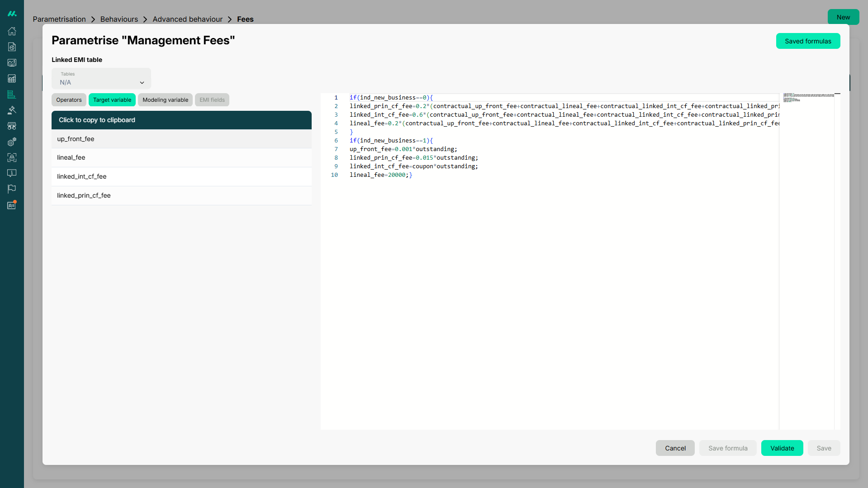Viewport: 868px width, 488px height.
Task: Click the Save button
Action: coord(824,448)
